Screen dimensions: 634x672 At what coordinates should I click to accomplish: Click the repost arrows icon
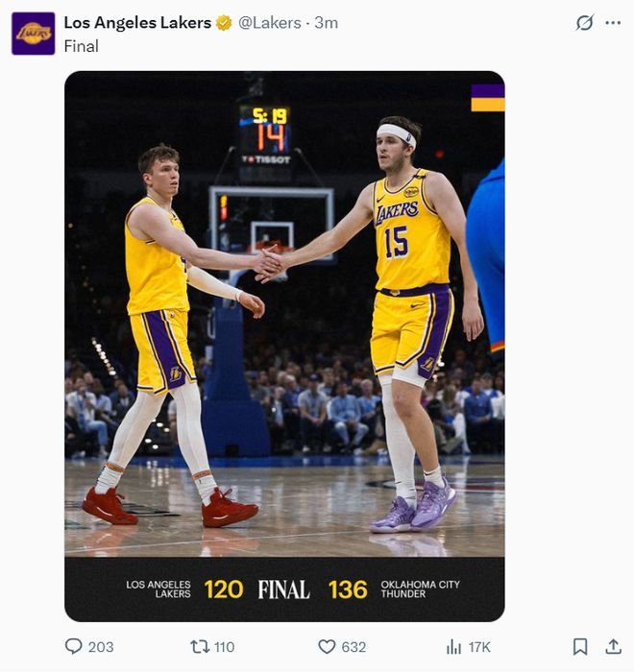200,646
